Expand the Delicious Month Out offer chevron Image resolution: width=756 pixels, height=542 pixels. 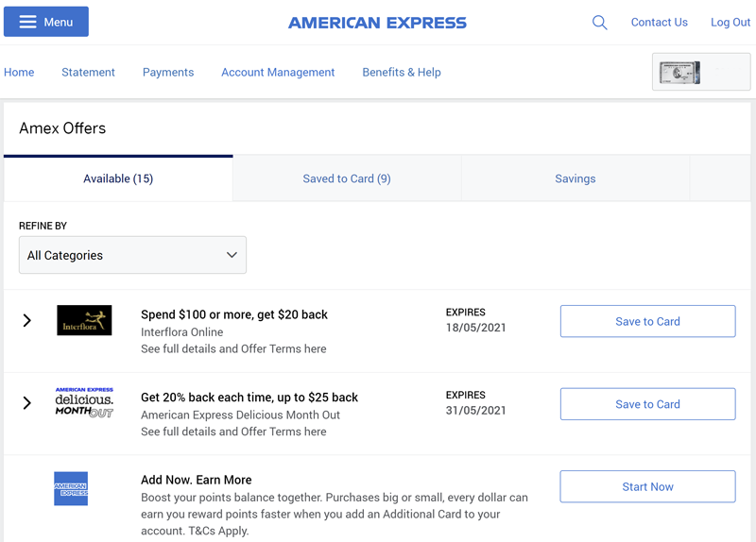pos(27,403)
